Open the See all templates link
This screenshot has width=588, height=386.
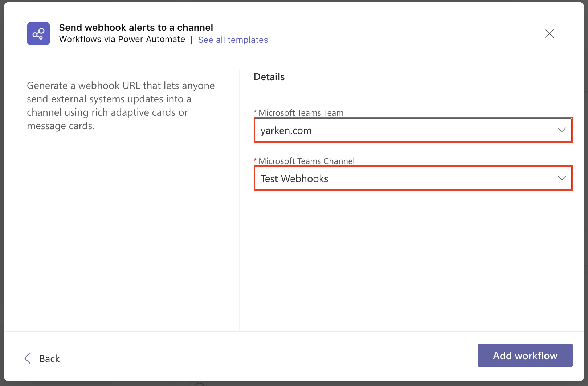[233, 40]
